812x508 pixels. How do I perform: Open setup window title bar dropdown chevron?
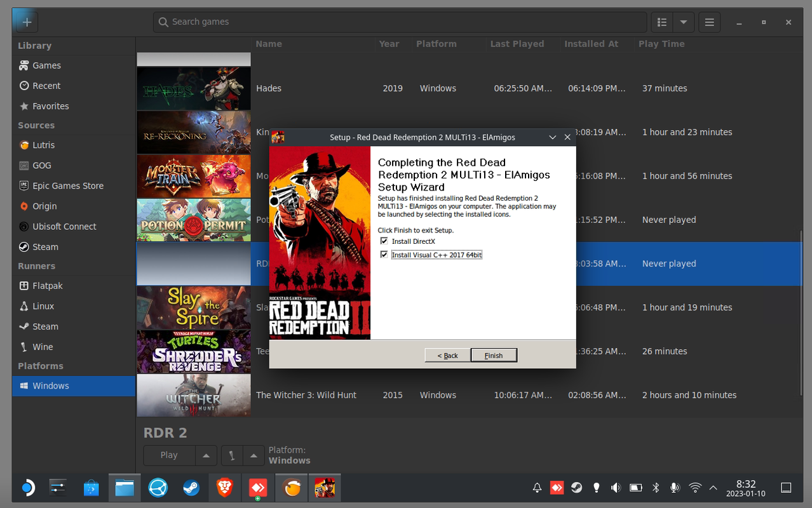tap(552, 137)
